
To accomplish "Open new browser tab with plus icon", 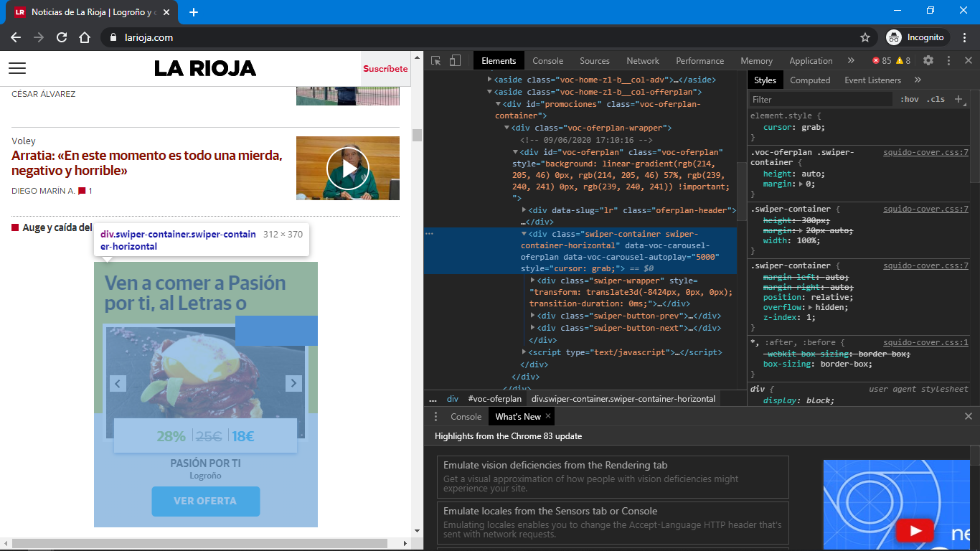I will (x=194, y=12).
